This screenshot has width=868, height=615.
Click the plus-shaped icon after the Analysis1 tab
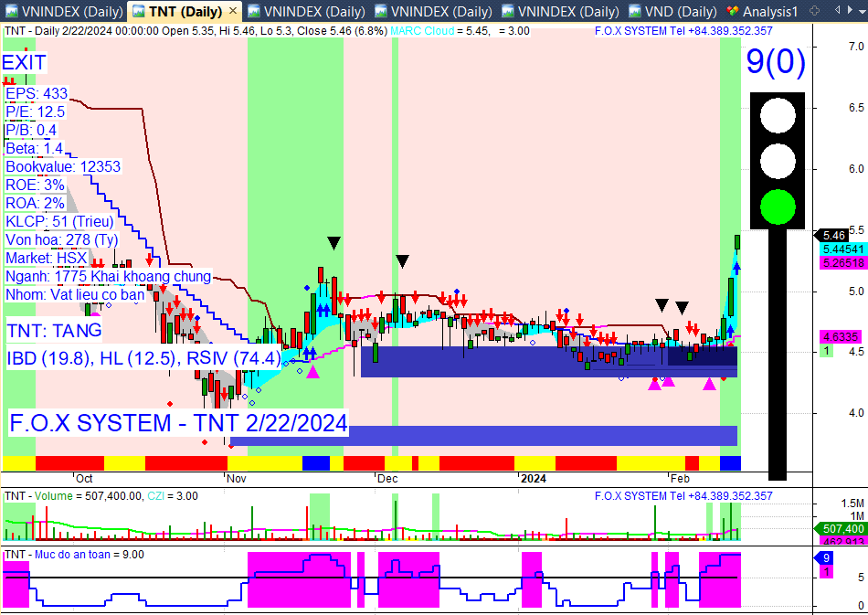[814, 11]
